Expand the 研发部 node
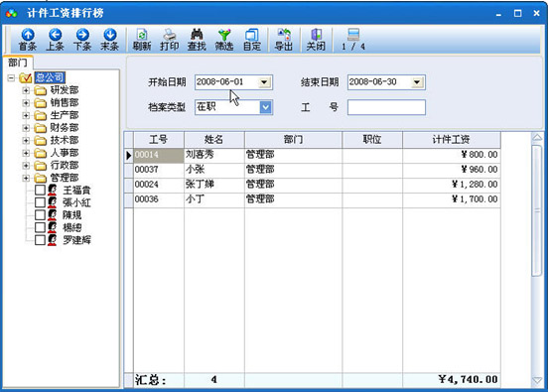Viewport: 549px width, 392px height. (26, 90)
